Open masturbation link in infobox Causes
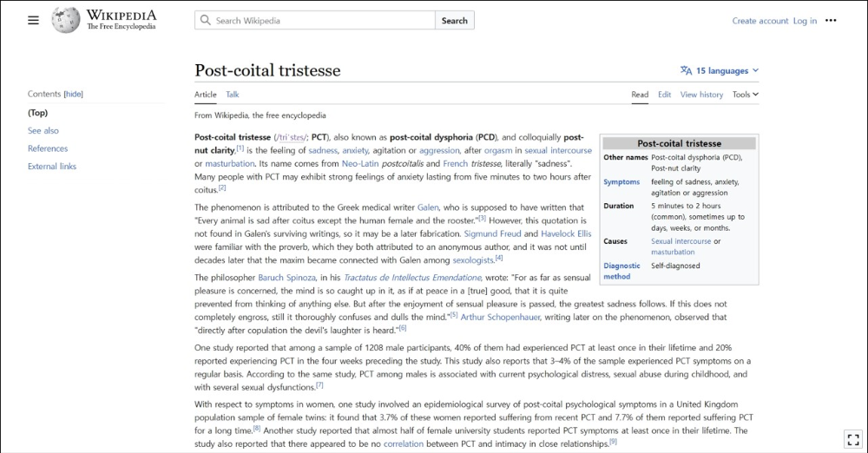Screen dimensions: 868x453 coord(673,252)
